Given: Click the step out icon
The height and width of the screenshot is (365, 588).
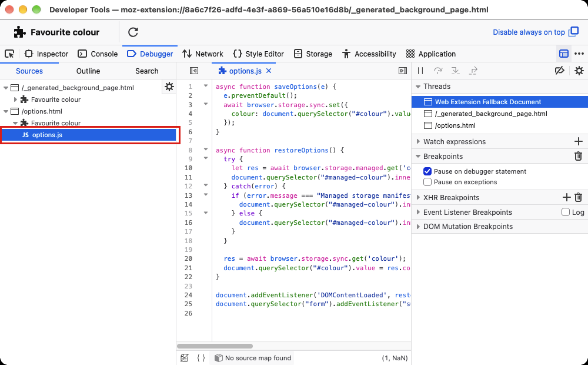Looking at the screenshot, I should tap(473, 71).
